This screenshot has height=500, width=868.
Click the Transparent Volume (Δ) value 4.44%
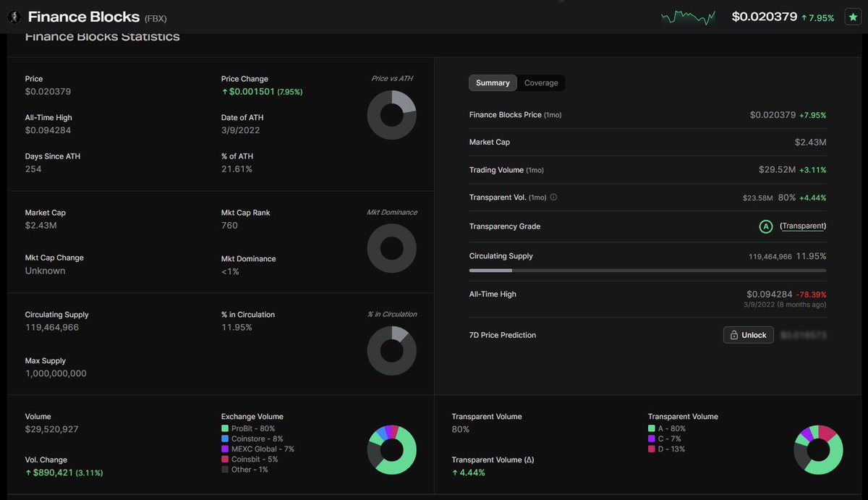coord(468,473)
